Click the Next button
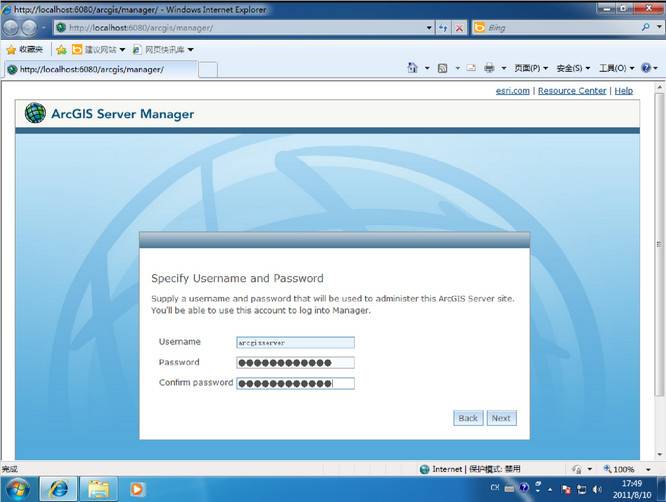666x502 pixels. (501, 418)
